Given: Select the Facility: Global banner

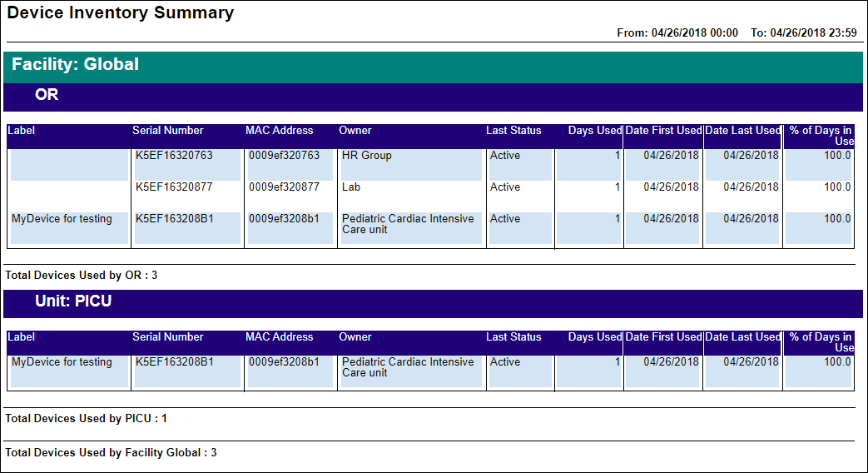Looking at the screenshot, I should point(433,67).
